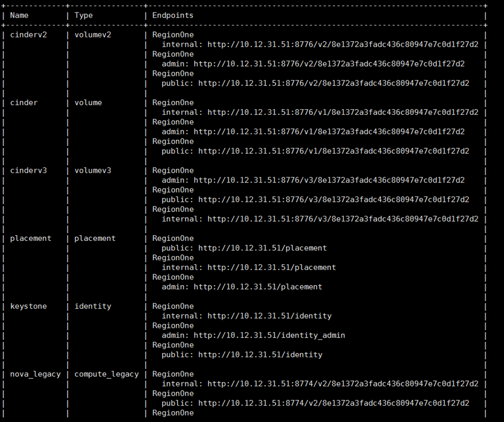Click the "Endpoints" column header

[173, 15]
